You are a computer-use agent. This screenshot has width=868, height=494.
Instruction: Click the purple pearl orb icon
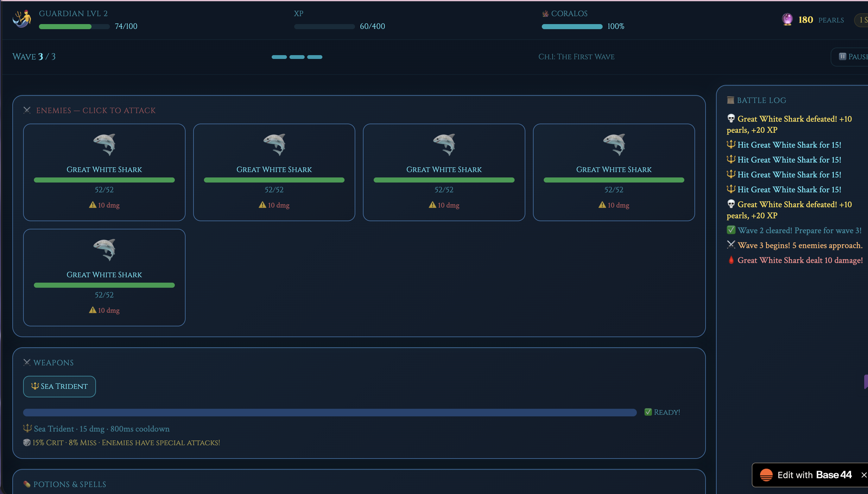pos(787,19)
